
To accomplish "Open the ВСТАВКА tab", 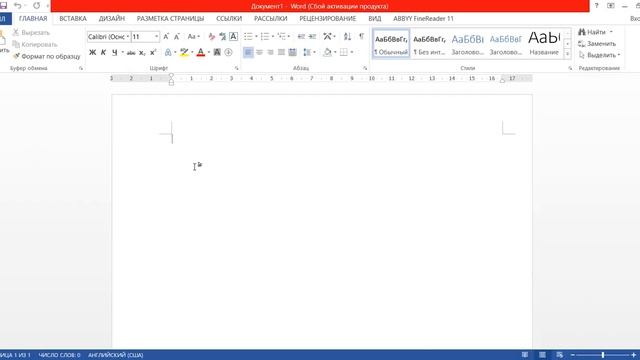I will 73,19.
